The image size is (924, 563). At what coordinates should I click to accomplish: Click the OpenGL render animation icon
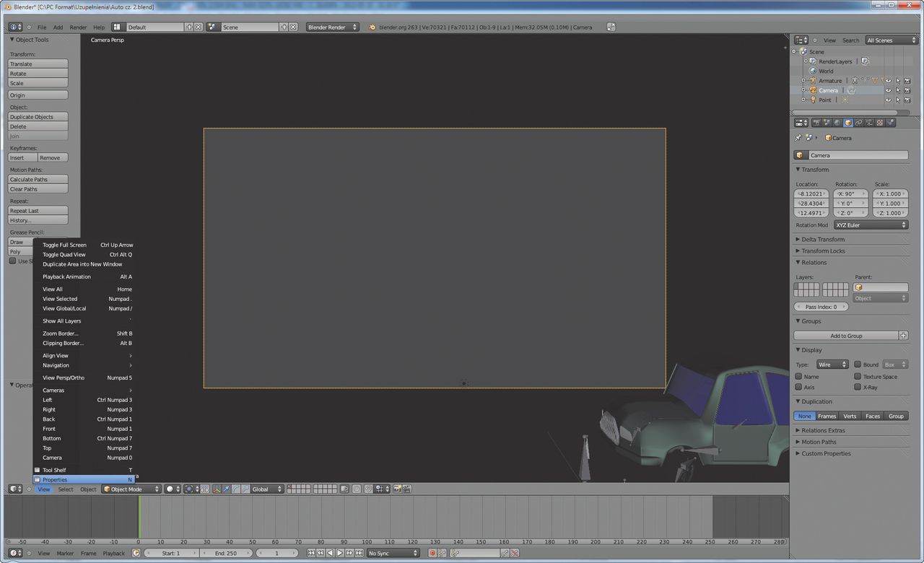[406, 489]
